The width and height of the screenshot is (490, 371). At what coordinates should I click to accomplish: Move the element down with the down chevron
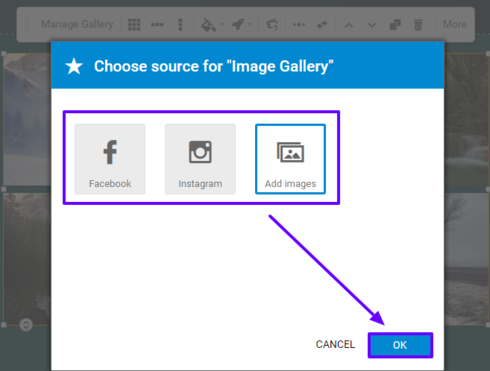tap(372, 25)
